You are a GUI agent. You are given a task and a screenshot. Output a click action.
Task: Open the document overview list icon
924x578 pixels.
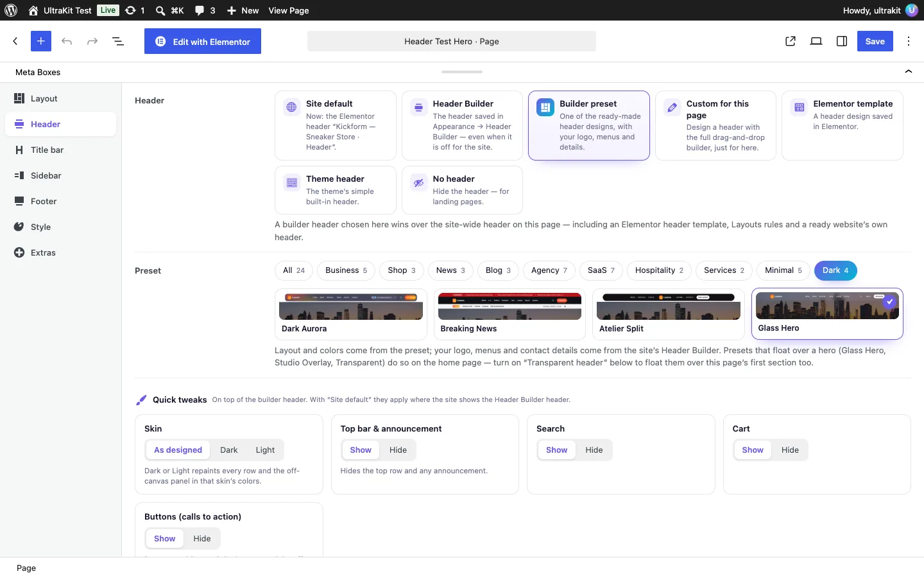118,41
